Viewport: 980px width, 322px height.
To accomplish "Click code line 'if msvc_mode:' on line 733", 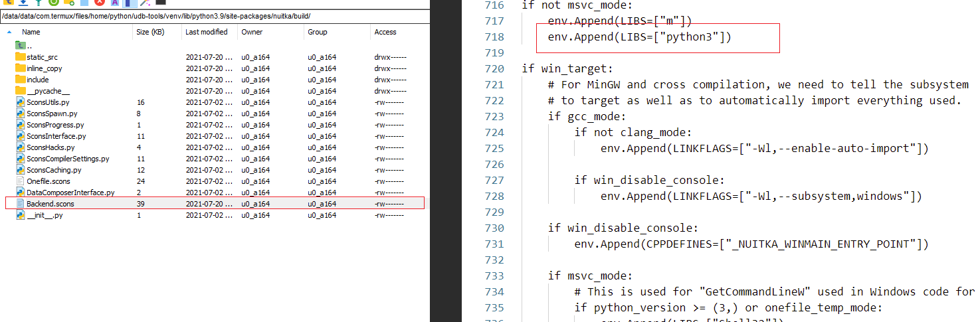I will (591, 276).
